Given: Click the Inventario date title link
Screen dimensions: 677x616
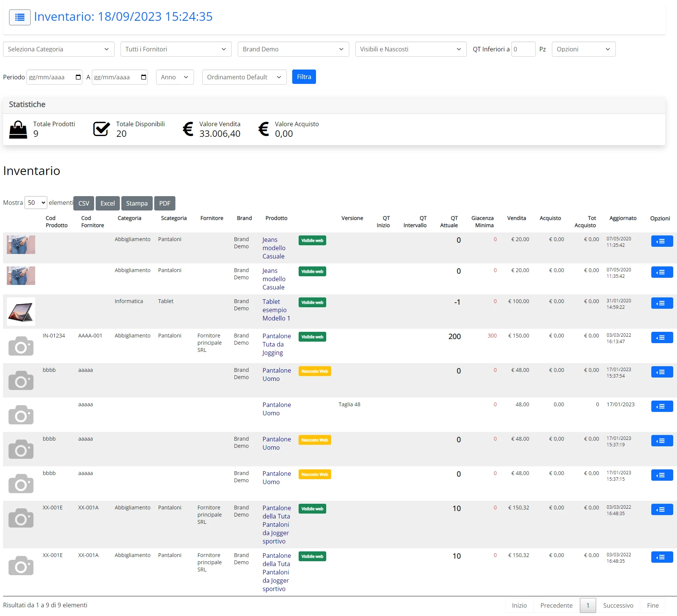Looking at the screenshot, I should [123, 17].
